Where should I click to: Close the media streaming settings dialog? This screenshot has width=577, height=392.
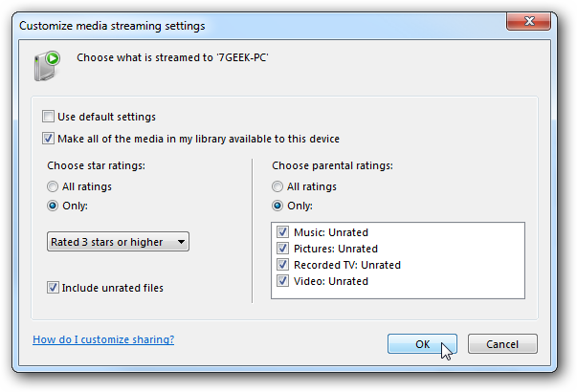528,21
